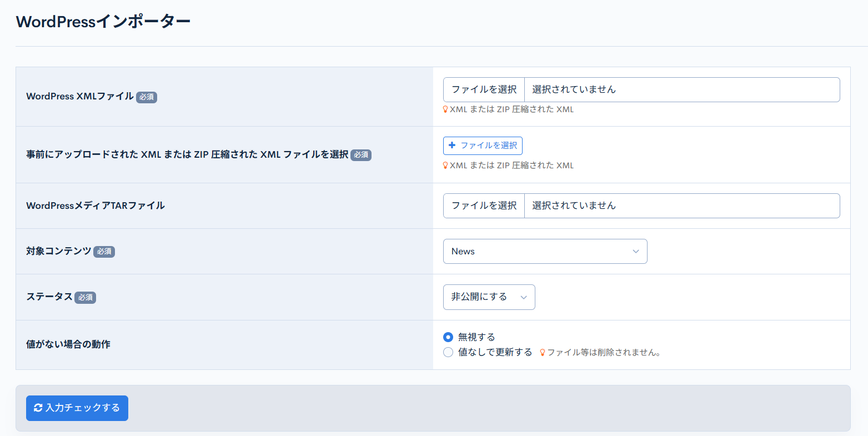The height and width of the screenshot is (436, 868).
Task: Click the refresh icon inside 入力チェックする button
Action: point(38,407)
